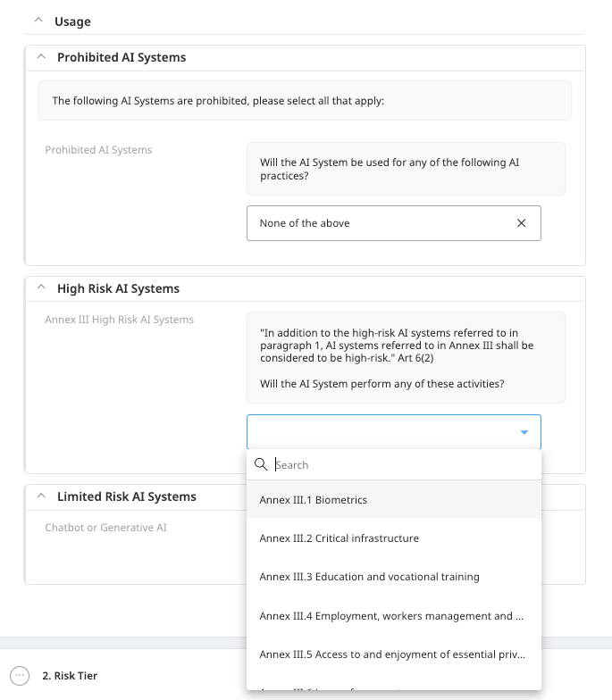
Task: Collapse High Risk AI Systems using its chevron
Action: pyautogui.click(x=40, y=288)
